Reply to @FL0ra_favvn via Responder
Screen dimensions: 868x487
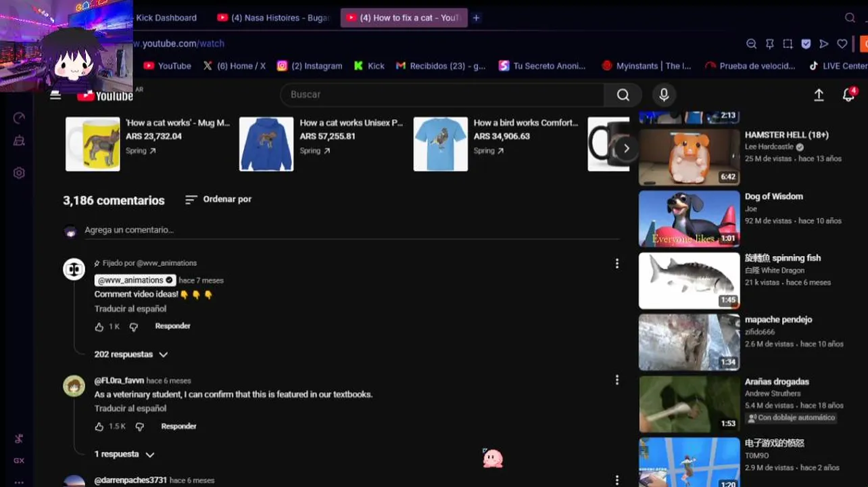(178, 426)
